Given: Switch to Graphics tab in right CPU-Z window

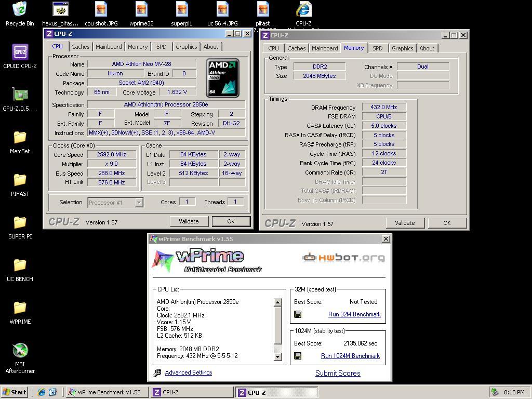Looking at the screenshot, I should tap(403, 48).
